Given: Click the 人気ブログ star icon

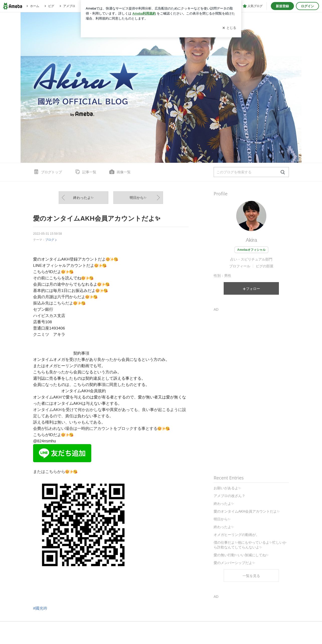Looking at the screenshot, I should pos(245,6).
